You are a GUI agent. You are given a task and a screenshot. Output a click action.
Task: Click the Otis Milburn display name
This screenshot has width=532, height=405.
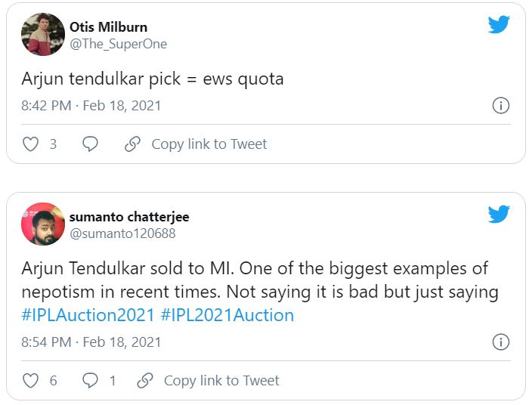(108, 27)
